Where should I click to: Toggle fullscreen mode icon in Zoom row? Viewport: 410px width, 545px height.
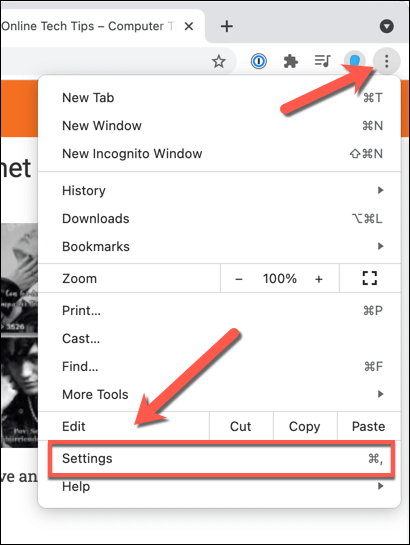(370, 278)
